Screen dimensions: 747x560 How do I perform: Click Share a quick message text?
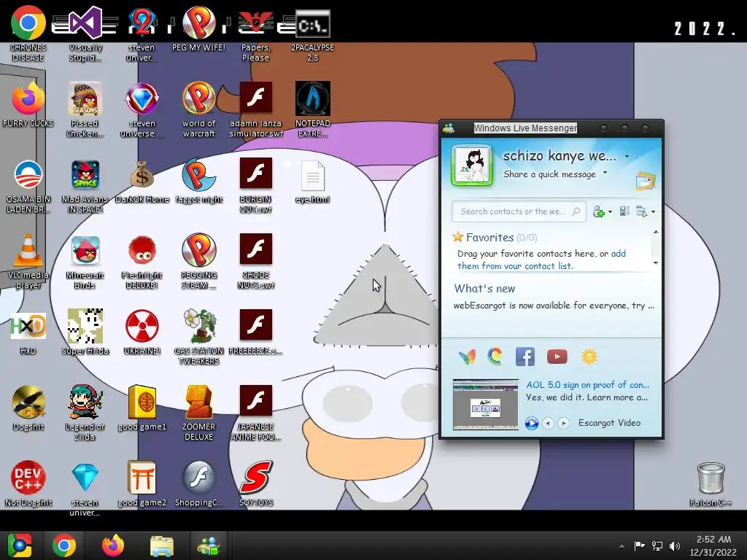(549, 174)
